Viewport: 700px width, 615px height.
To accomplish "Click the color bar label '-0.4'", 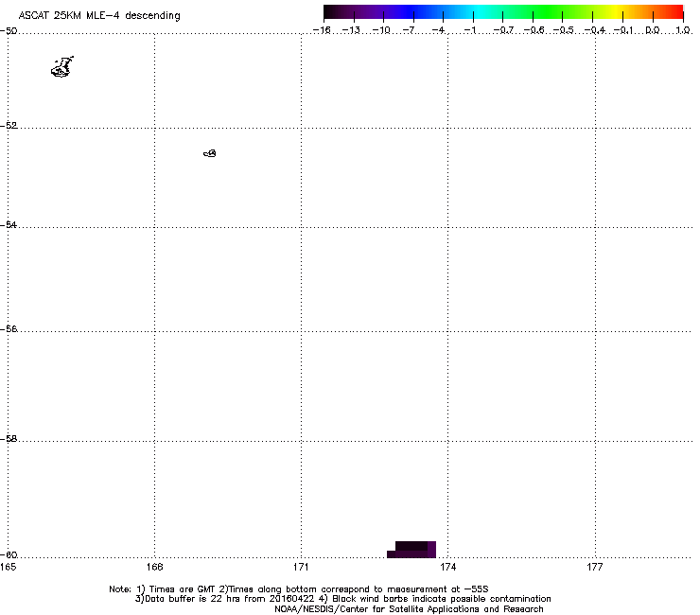I will point(595,30).
